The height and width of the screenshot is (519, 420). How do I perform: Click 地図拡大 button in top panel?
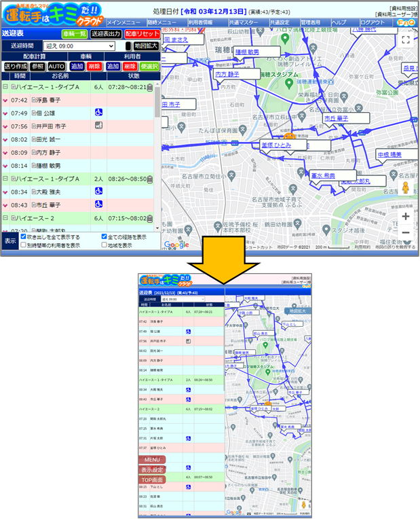(146, 46)
